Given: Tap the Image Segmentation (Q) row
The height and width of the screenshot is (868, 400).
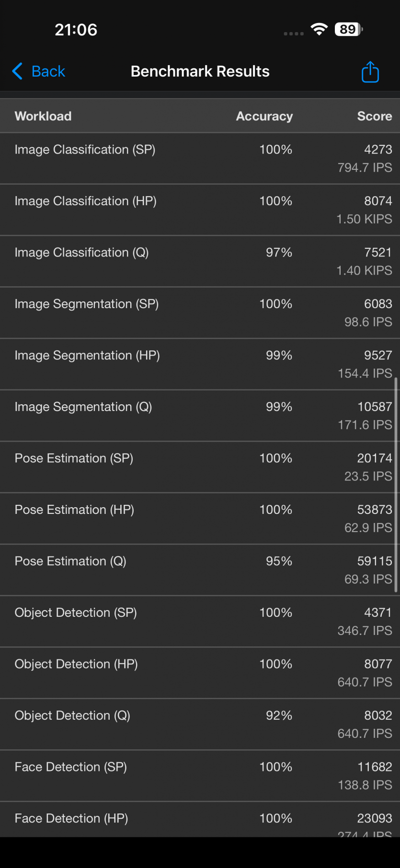Looking at the screenshot, I should pos(200,415).
